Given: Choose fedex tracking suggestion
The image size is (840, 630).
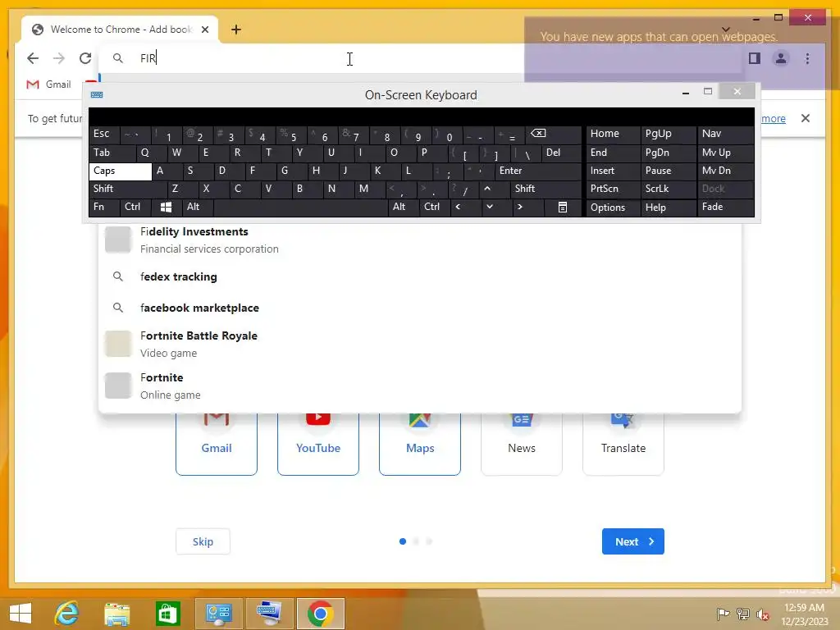Looking at the screenshot, I should click(420, 277).
